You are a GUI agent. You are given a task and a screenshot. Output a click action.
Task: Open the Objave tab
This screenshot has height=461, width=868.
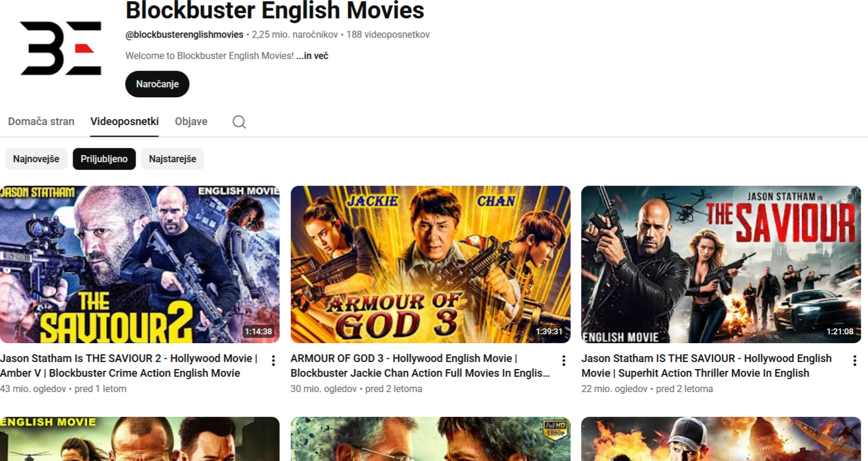pyautogui.click(x=191, y=121)
